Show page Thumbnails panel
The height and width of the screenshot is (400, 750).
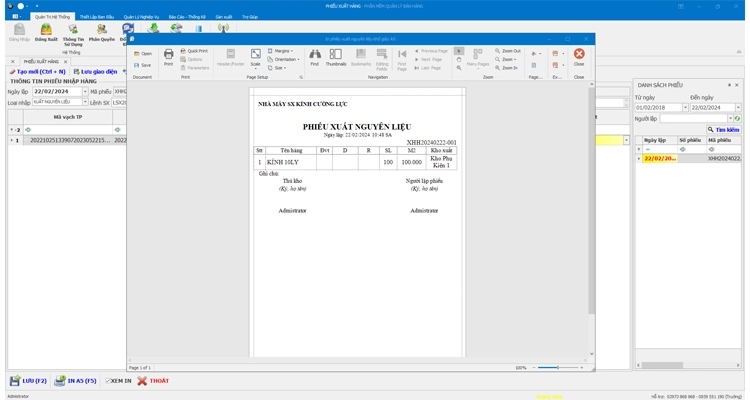(336, 56)
